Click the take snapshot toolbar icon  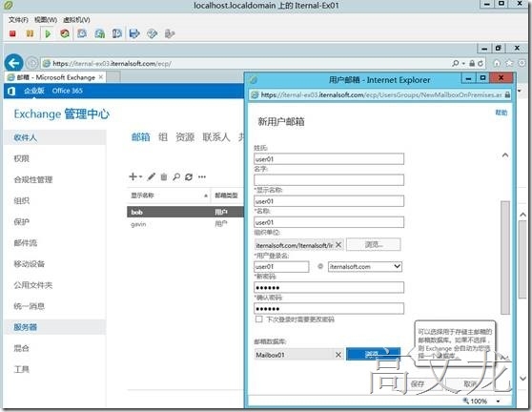pos(82,33)
